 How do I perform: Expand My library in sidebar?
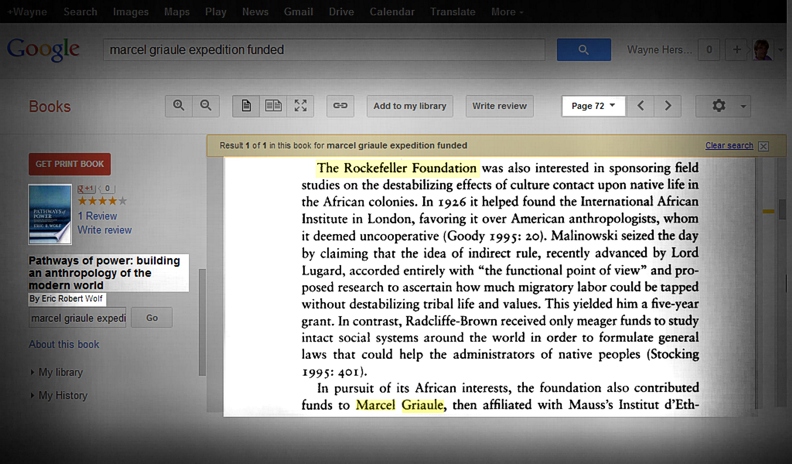[60, 372]
